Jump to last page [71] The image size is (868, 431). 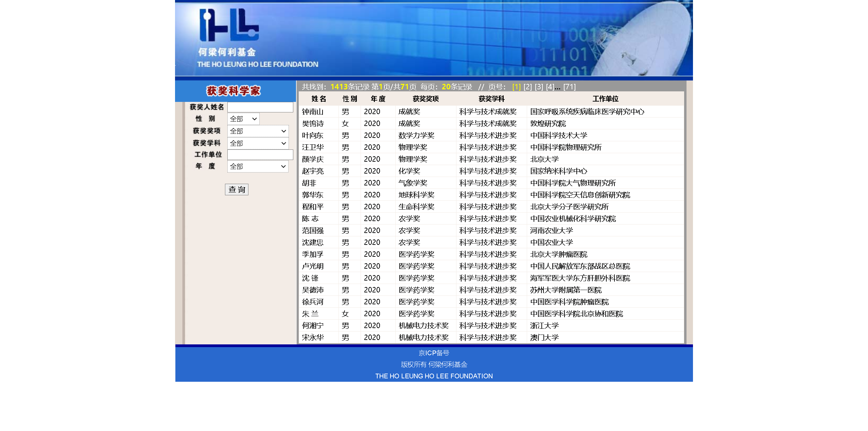pos(569,87)
